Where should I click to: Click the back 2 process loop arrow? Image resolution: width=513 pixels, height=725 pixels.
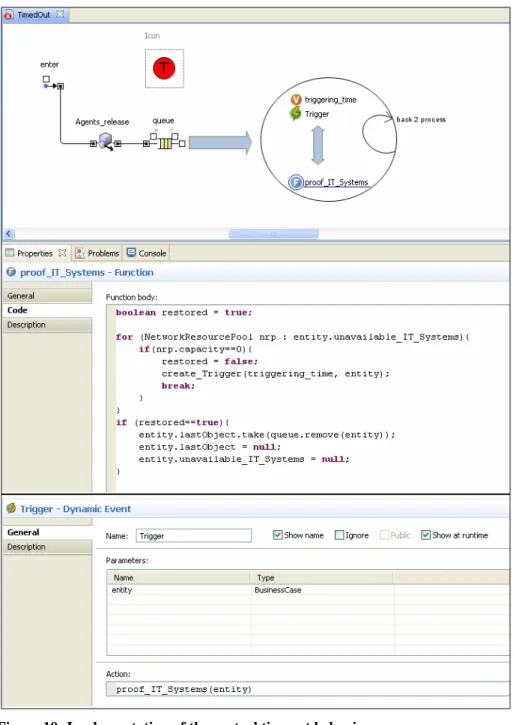tap(377, 132)
